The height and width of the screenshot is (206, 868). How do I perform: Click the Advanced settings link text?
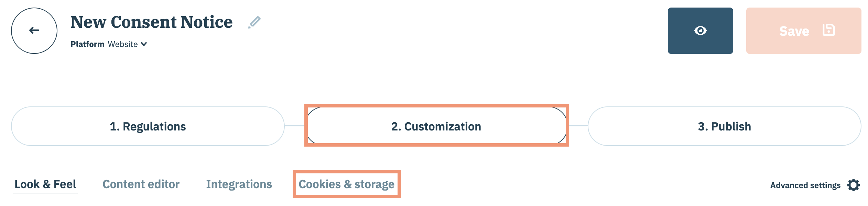tap(805, 185)
